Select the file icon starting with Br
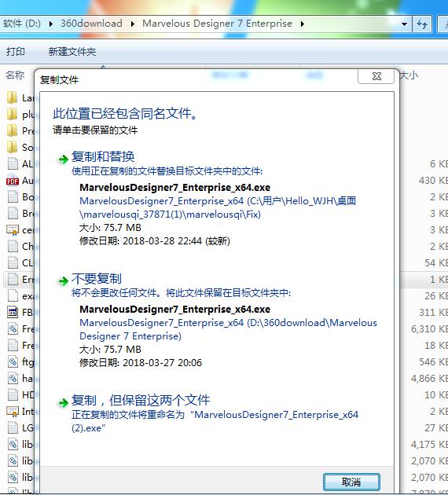The image size is (448, 495). (x=13, y=213)
